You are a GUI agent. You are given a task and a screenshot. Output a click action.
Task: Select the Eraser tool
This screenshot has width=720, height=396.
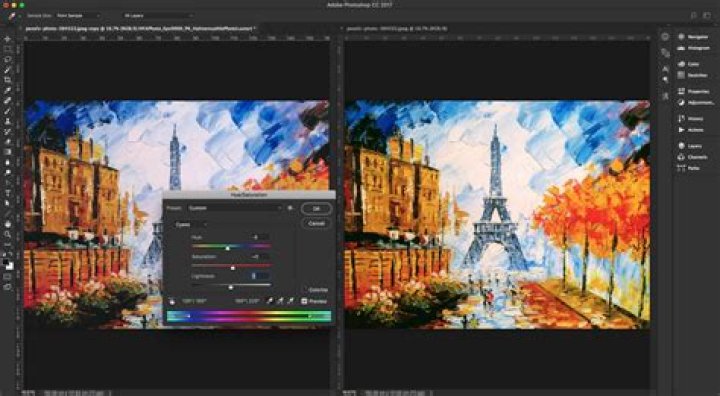tap(7, 141)
